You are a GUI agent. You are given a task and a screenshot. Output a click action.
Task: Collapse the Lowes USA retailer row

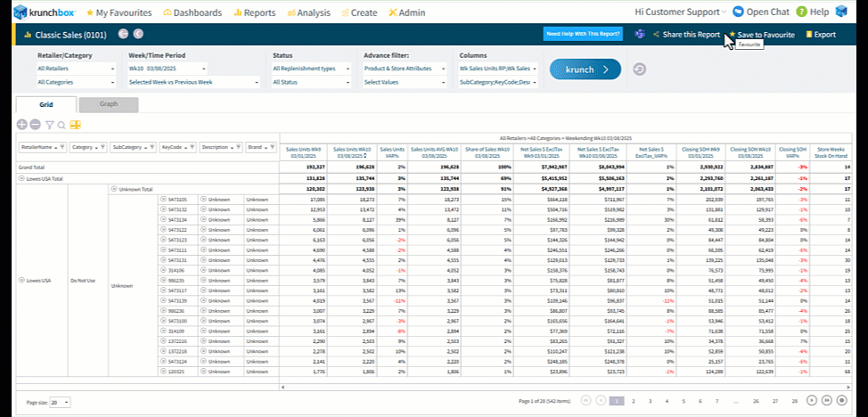click(21, 281)
